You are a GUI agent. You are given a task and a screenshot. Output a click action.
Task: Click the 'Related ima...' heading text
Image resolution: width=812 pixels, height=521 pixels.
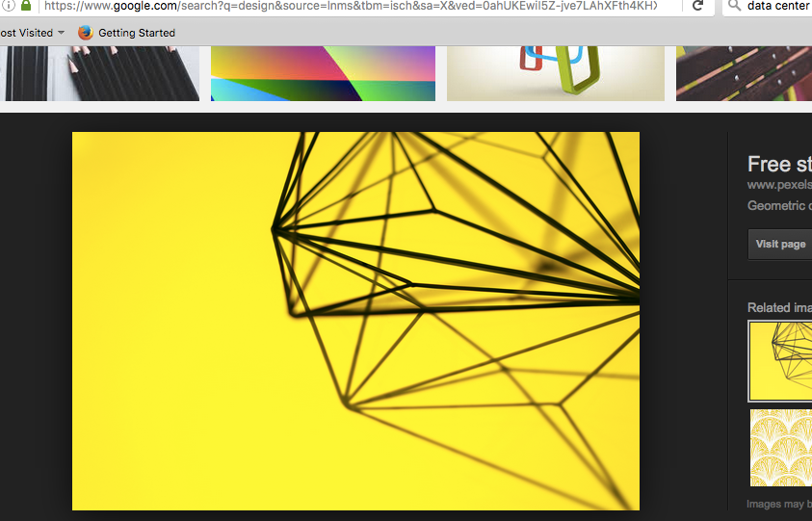(779, 307)
